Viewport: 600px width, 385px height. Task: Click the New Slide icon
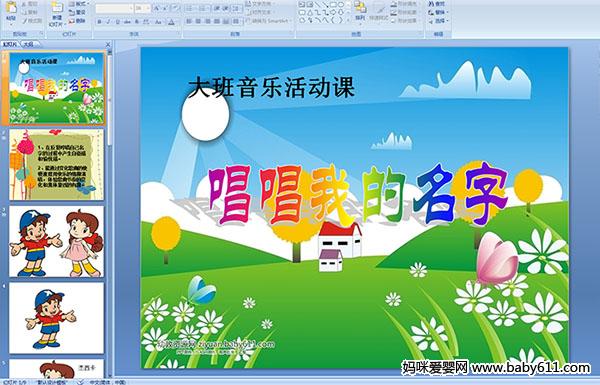coord(57,12)
